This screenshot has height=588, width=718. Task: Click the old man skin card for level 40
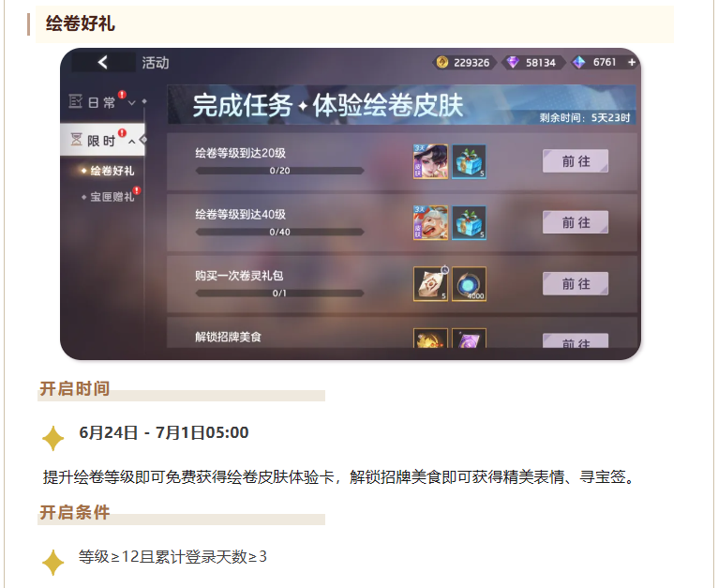click(430, 223)
